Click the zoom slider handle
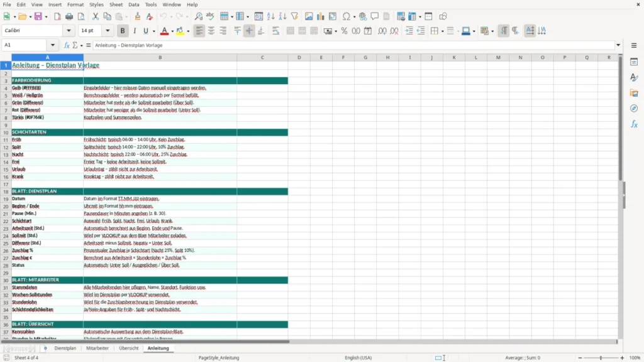Screen dimensions: 644x362 601,358
